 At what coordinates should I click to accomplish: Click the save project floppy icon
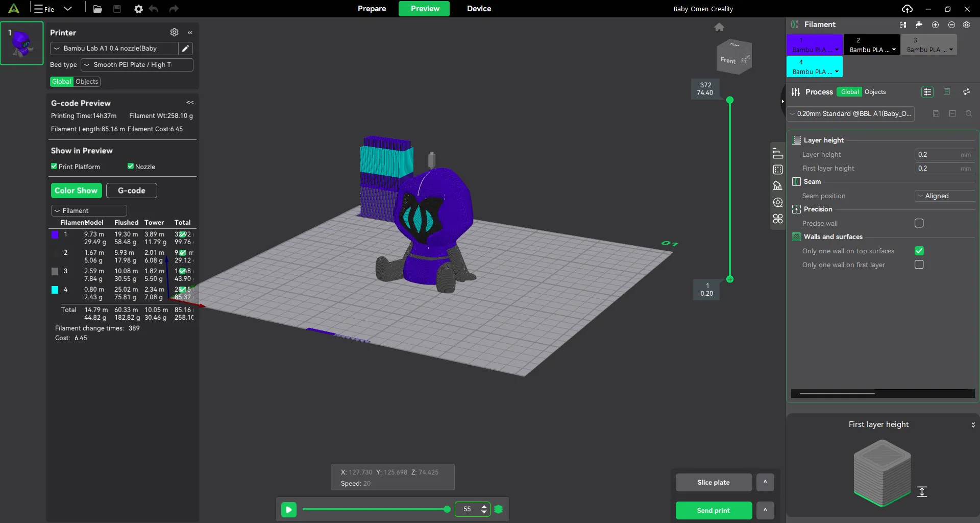click(x=117, y=9)
